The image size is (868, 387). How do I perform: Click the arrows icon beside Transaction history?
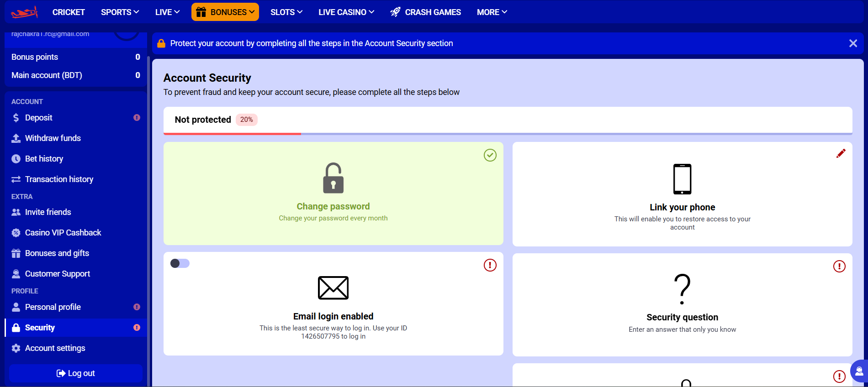pos(16,179)
